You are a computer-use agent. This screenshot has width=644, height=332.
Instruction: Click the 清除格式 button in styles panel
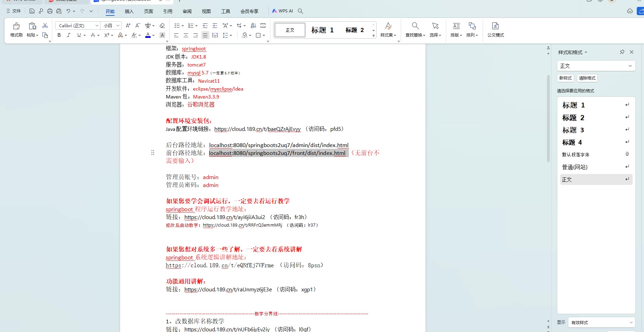[x=587, y=78]
